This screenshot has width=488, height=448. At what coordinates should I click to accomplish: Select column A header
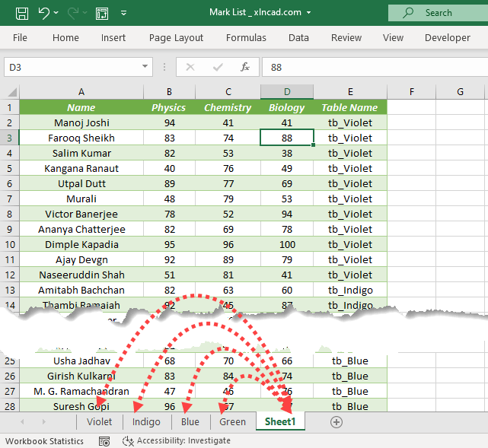tap(81, 92)
